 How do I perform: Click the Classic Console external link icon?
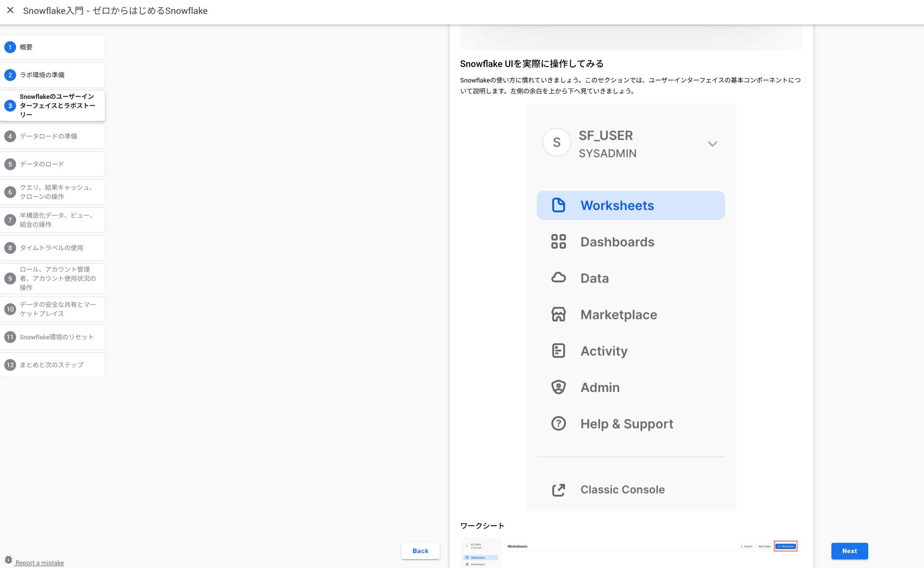click(x=558, y=489)
